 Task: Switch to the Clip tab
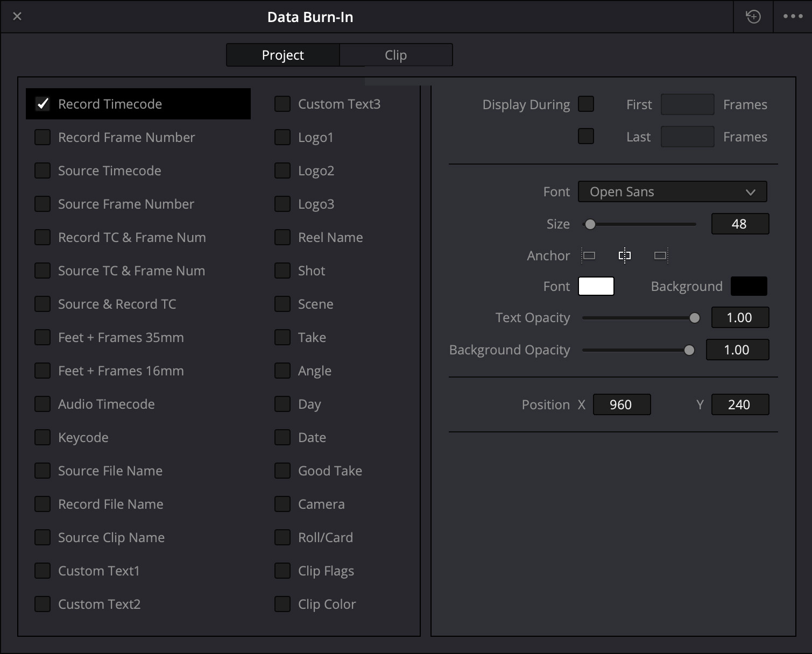[x=396, y=55]
